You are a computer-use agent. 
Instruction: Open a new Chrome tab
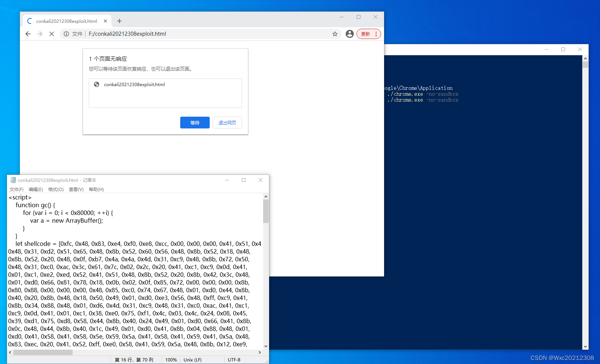tap(119, 21)
